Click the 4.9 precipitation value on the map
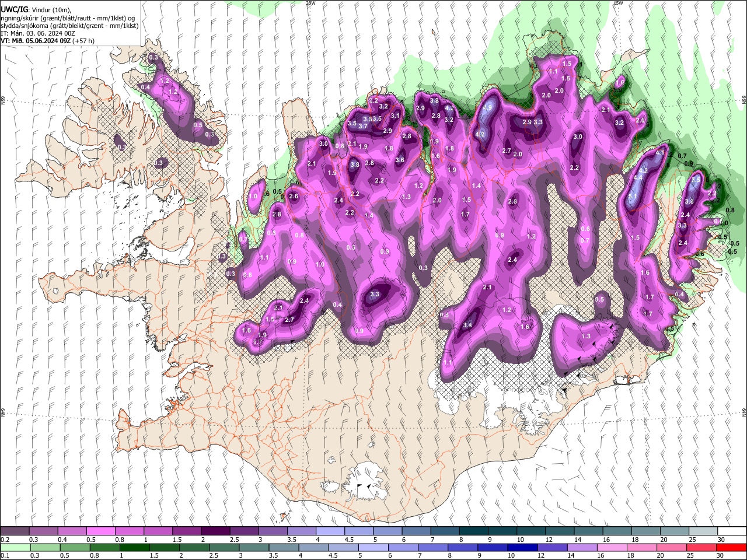The width and height of the screenshot is (747, 560). tap(487, 107)
